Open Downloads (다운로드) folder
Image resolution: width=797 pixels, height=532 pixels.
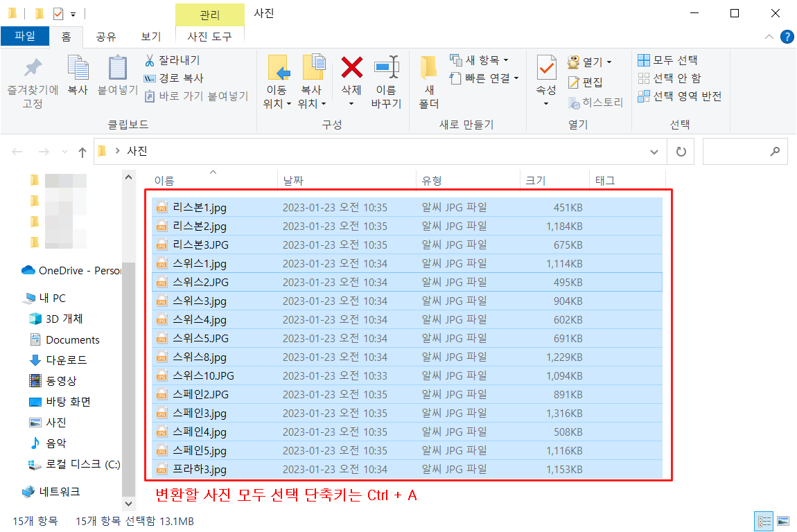[58, 360]
